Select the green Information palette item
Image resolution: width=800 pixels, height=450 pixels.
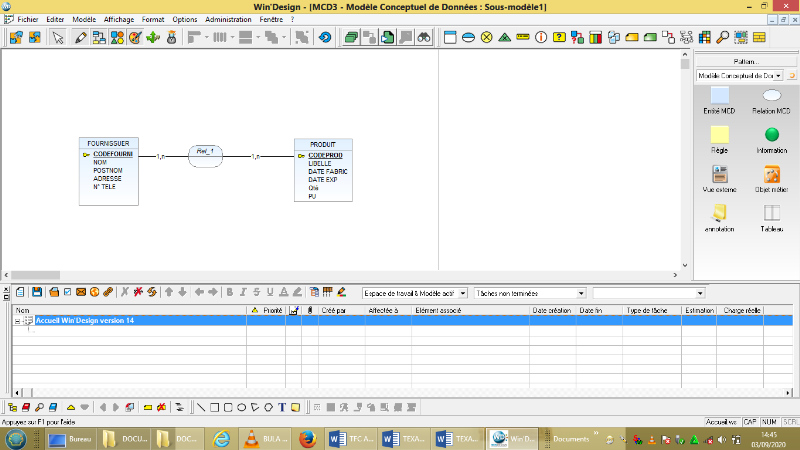point(771,134)
